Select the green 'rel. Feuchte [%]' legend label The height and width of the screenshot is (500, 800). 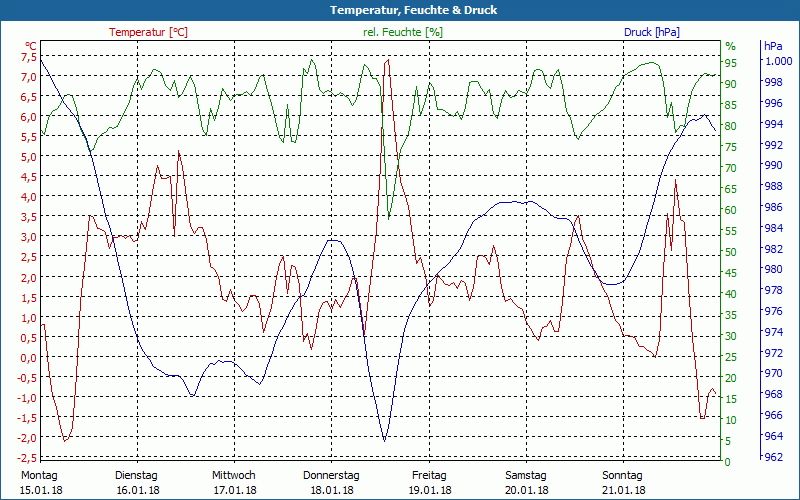point(403,32)
